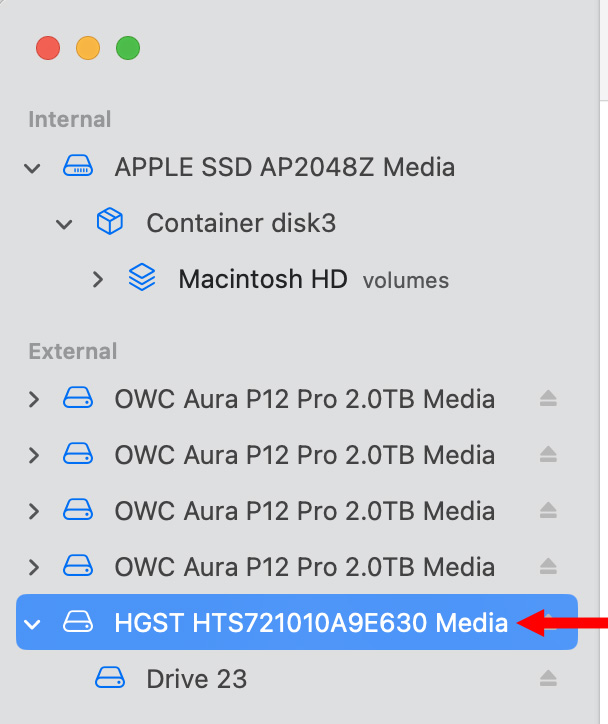608x724 pixels.
Task: Click the HGST external drive icon
Action: click(78, 621)
